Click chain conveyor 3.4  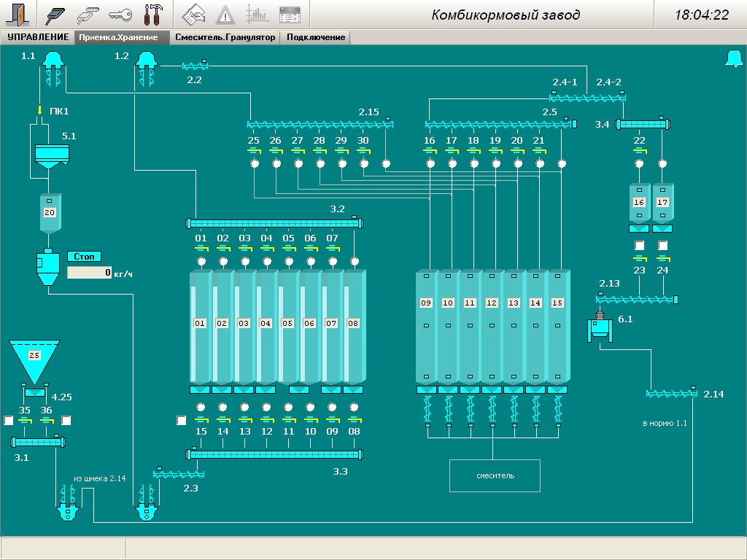point(643,125)
